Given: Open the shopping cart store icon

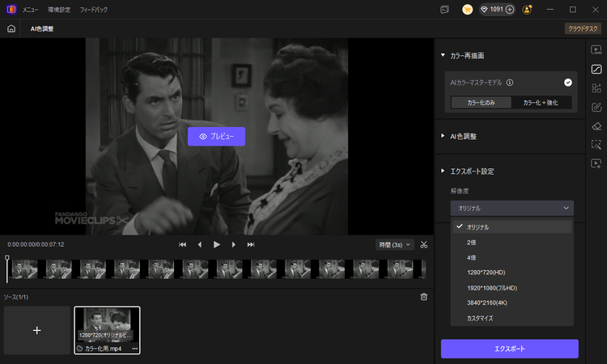Looking at the screenshot, I should click(x=468, y=10).
